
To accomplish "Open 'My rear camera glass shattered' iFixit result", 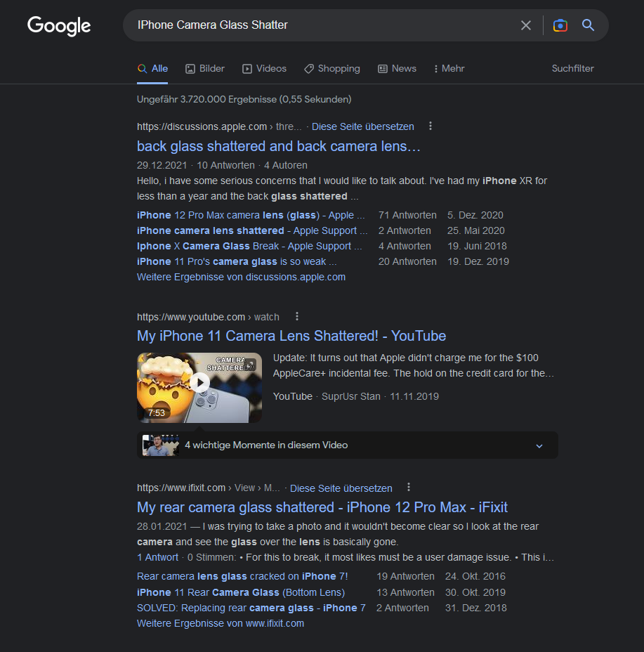I will tap(322, 507).
